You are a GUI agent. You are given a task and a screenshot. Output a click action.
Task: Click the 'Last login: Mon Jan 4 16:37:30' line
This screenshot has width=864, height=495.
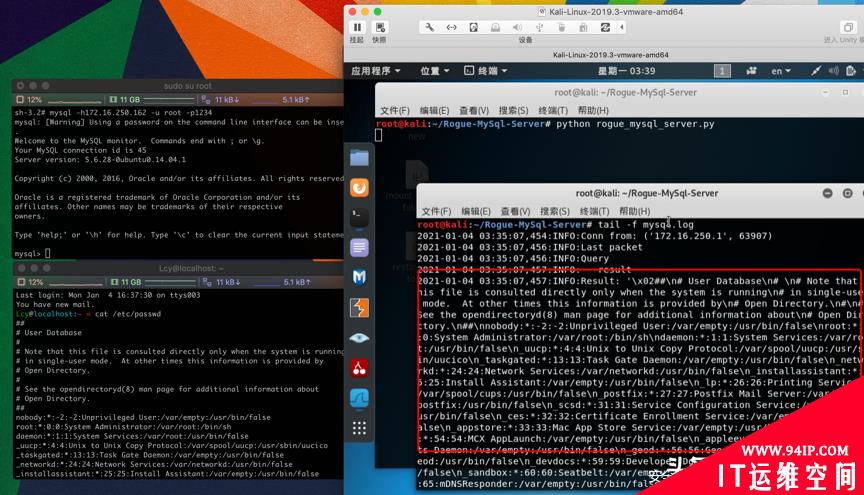(x=108, y=295)
